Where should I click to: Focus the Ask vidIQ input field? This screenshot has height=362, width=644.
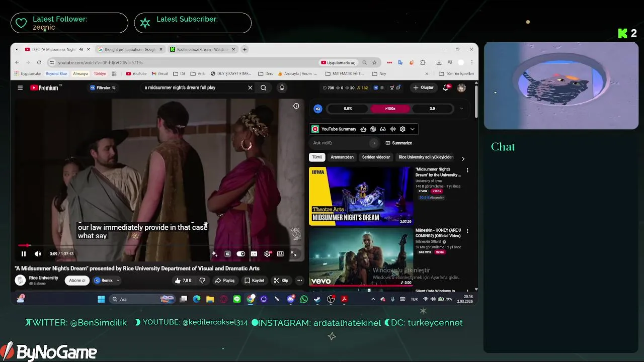pos(341,143)
